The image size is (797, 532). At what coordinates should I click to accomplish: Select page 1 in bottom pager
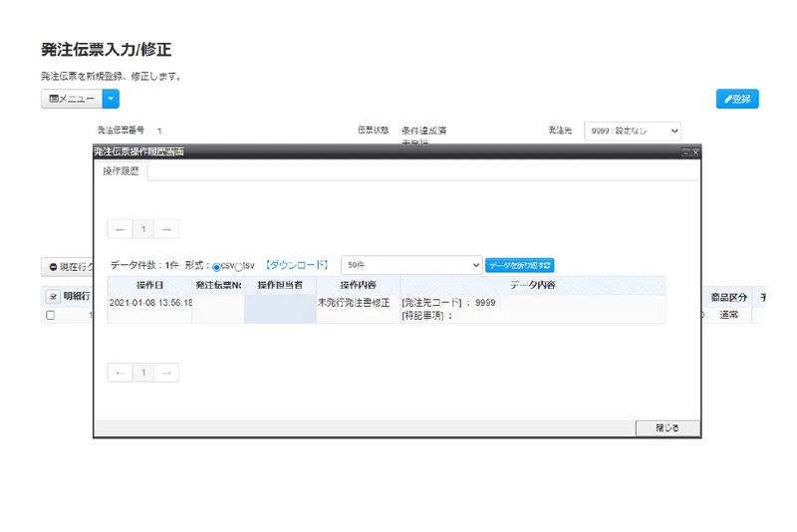(x=143, y=373)
